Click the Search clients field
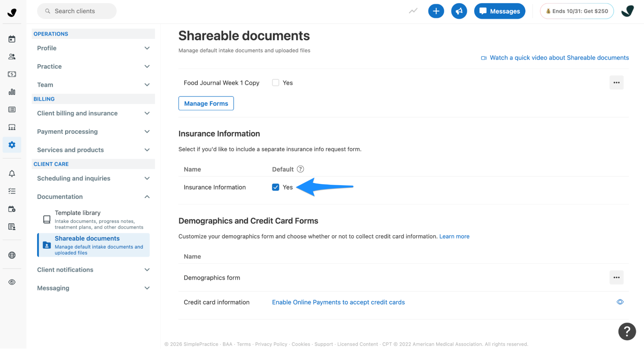This screenshot has height=349, width=644. (x=77, y=11)
